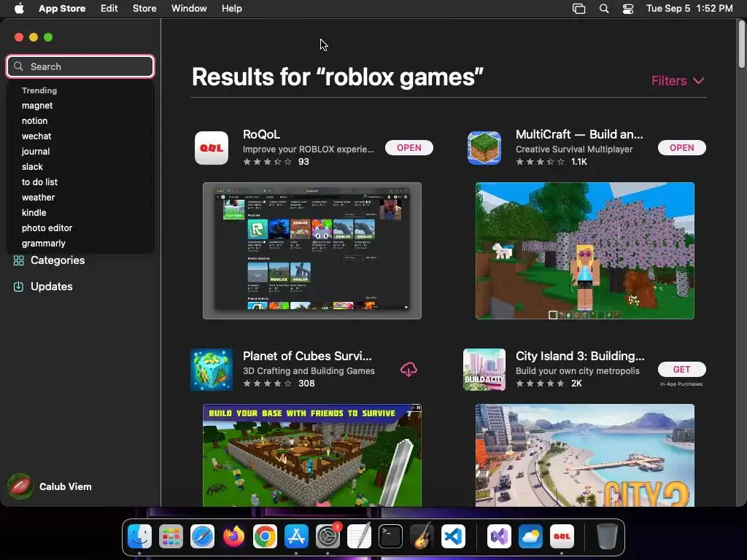Open the Help menu
Image resolution: width=747 pixels, height=560 pixels.
[231, 9]
